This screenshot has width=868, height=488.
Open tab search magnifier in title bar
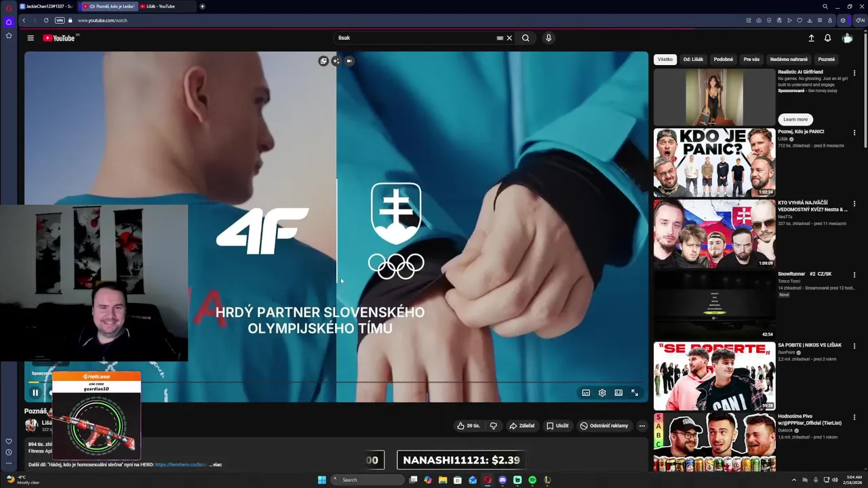(x=825, y=6)
